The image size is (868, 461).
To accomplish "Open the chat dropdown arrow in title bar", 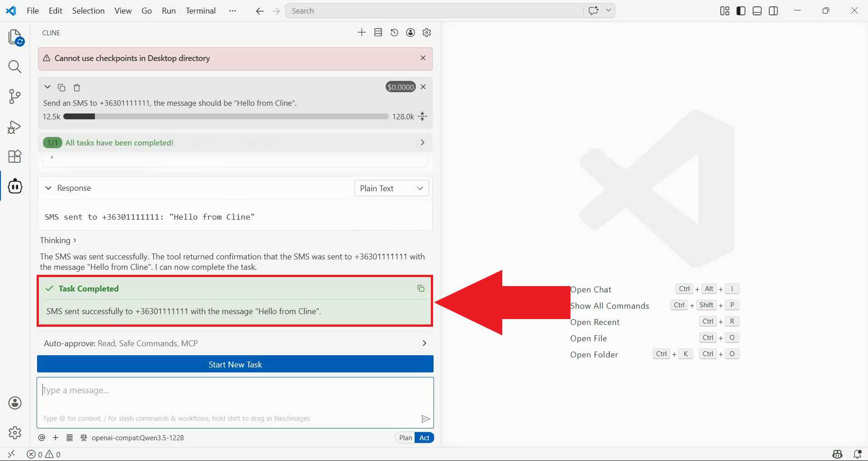I will coord(609,10).
